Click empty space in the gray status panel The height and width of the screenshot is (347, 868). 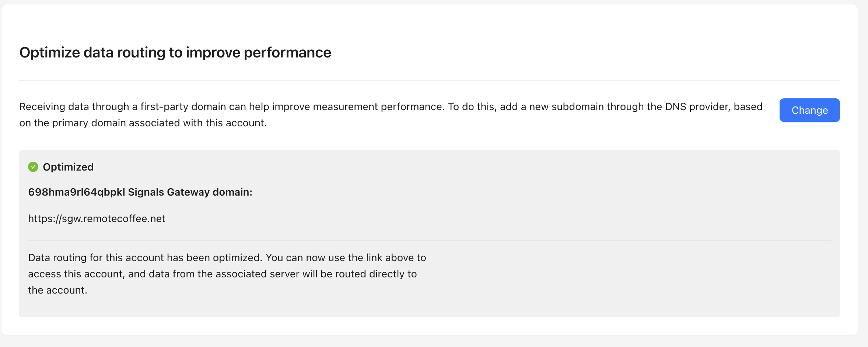pyautogui.click(x=626, y=280)
